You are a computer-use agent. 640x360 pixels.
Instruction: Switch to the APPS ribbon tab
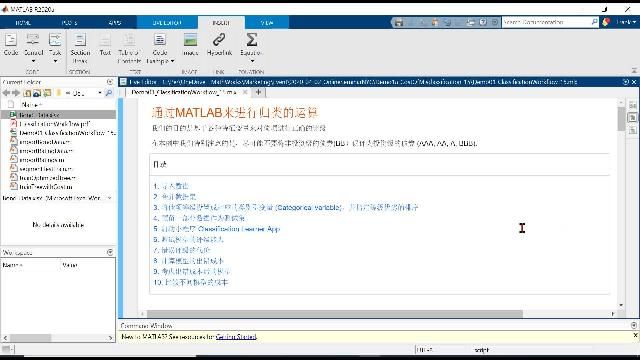pyautogui.click(x=115, y=22)
